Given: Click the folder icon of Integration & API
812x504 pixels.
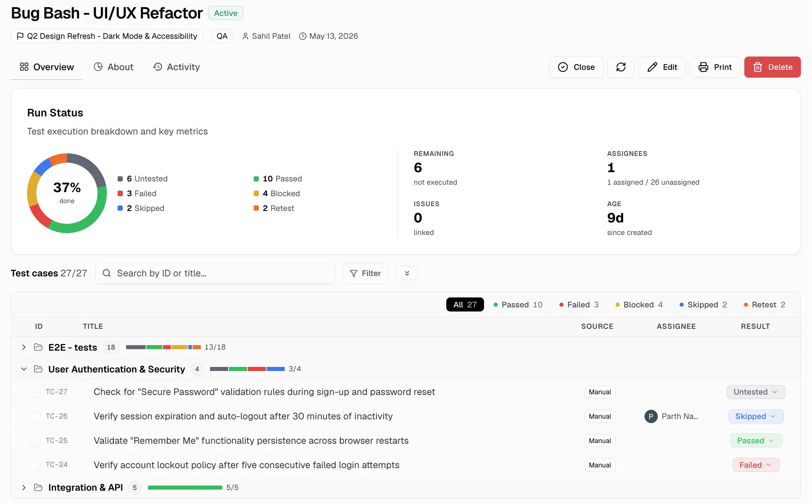Looking at the screenshot, I should [x=38, y=487].
